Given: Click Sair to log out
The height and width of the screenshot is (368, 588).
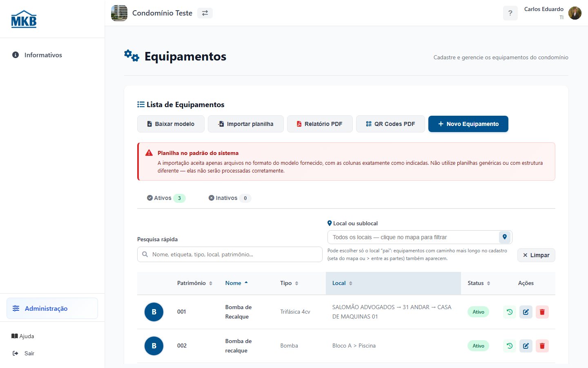Looking at the screenshot, I should pyautogui.click(x=24, y=353).
